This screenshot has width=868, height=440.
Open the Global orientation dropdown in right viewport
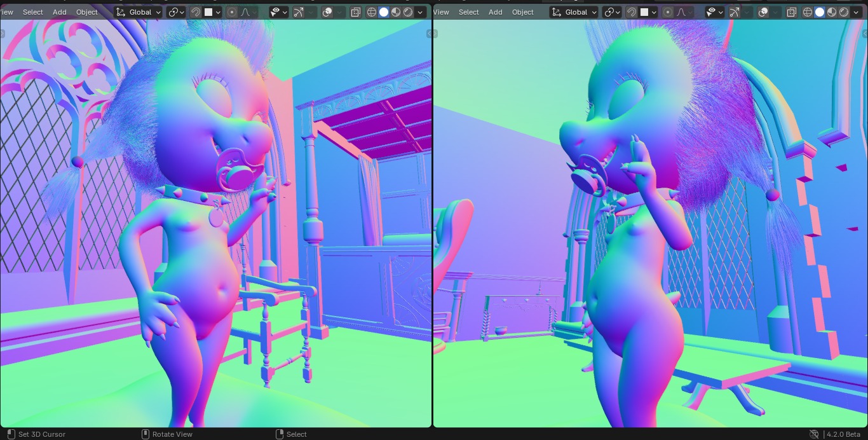[x=574, y=12]
